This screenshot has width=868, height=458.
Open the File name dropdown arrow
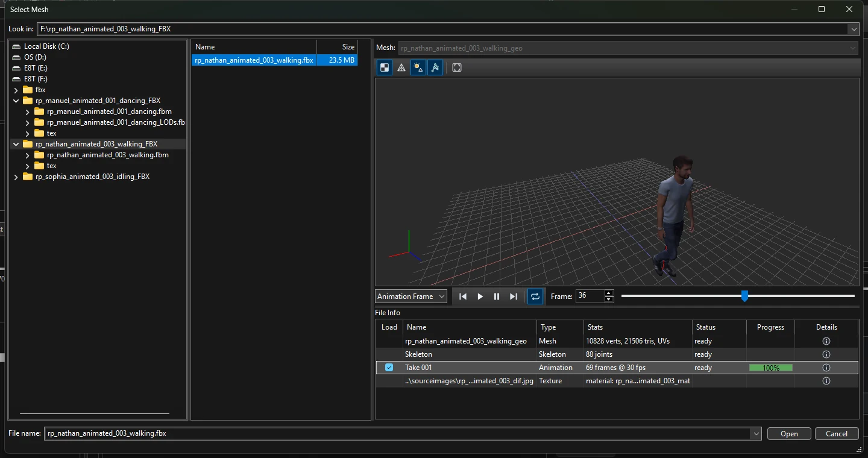(756, 434)
